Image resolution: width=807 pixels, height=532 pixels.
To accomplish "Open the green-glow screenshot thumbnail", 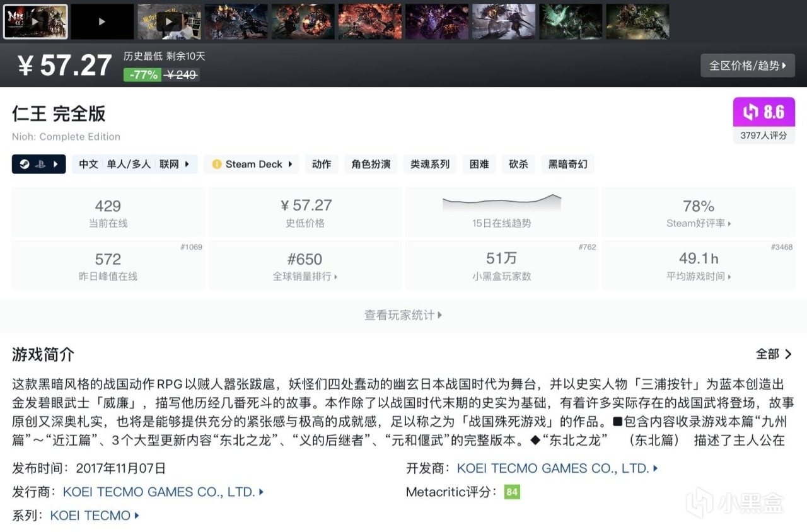I will (x=571, y=21).
